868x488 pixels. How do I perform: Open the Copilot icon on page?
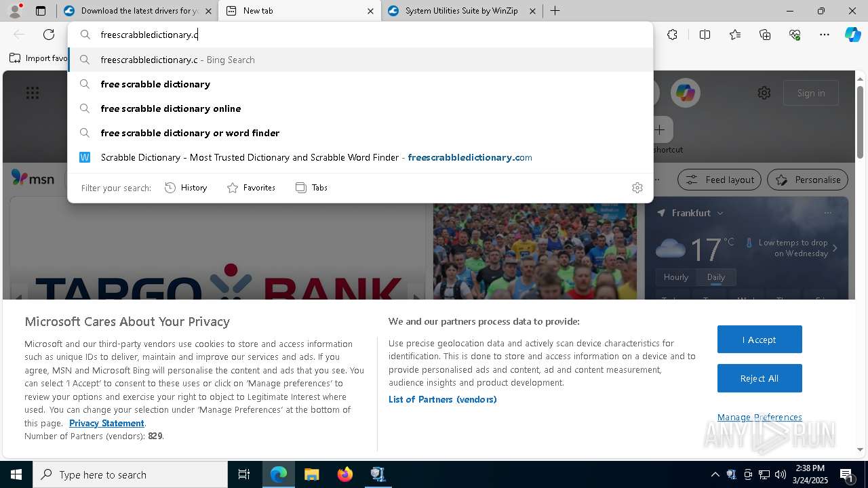685,93
